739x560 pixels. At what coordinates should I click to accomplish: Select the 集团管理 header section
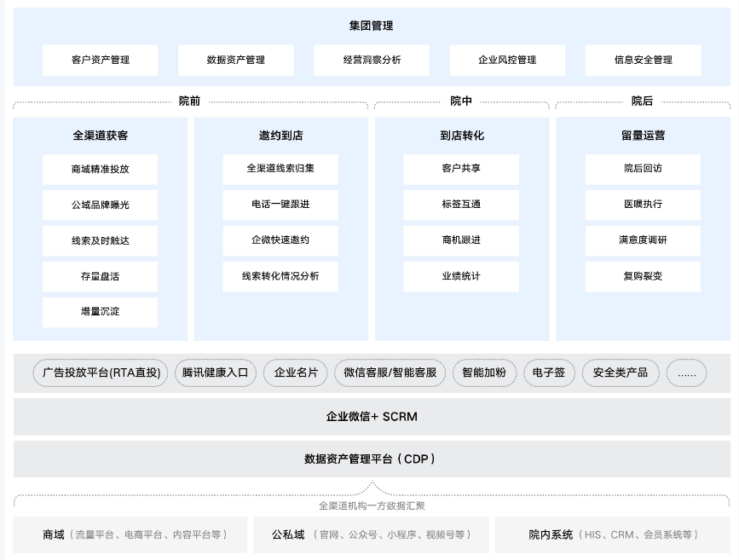369,26
